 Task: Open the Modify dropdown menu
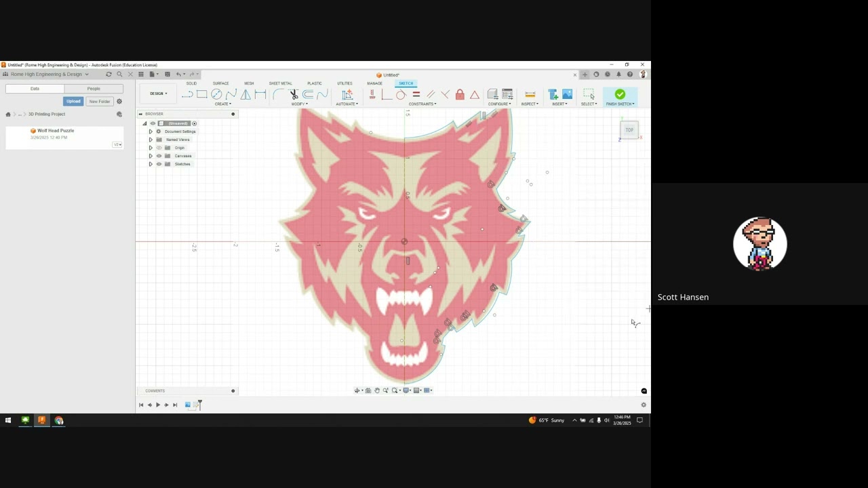300,104
